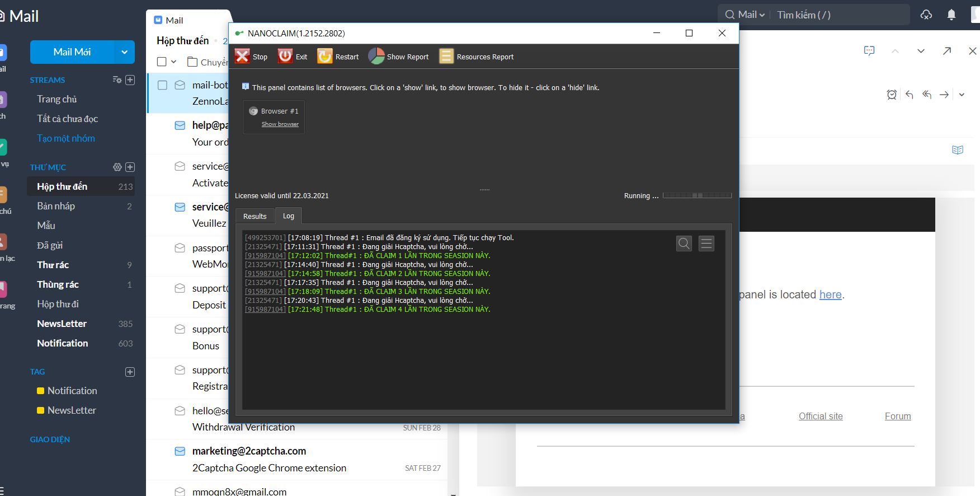The width and height of the screenshot is (980, 496).
Task: Click the Show browser link
Action: (280, 124)
